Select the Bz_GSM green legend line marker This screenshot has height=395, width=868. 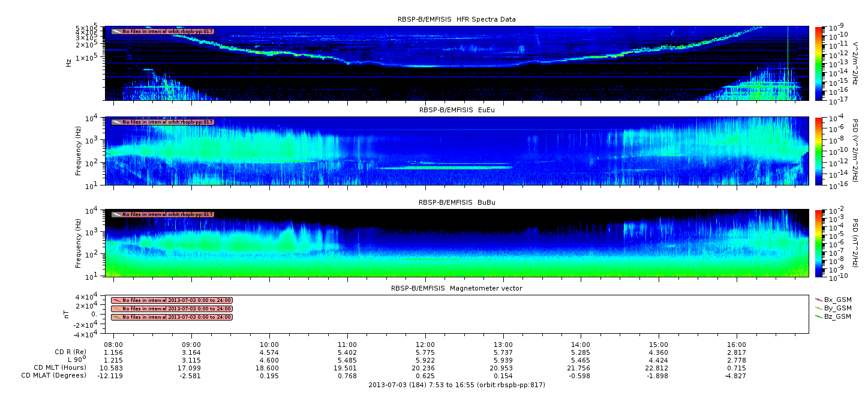[819, 316]
